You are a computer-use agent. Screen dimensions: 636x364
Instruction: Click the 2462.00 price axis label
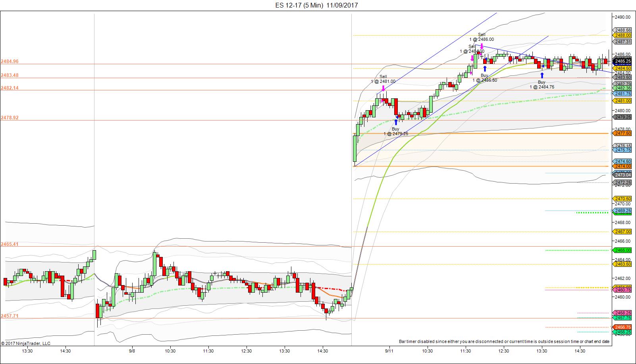tap(623, 278)
